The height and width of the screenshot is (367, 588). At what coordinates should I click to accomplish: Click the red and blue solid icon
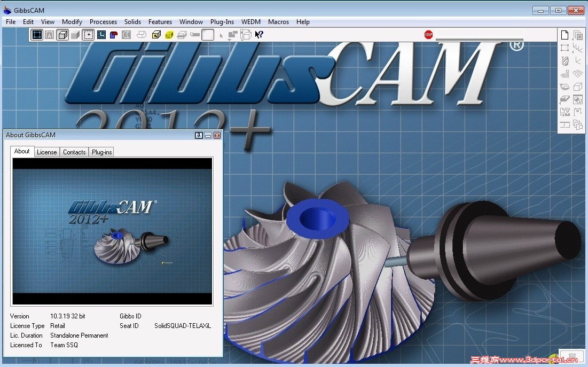pos(114,35)
